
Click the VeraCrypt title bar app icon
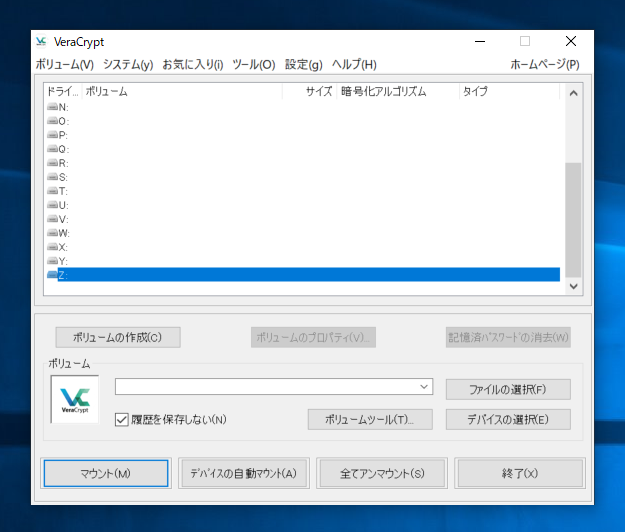tap(41, 42)
